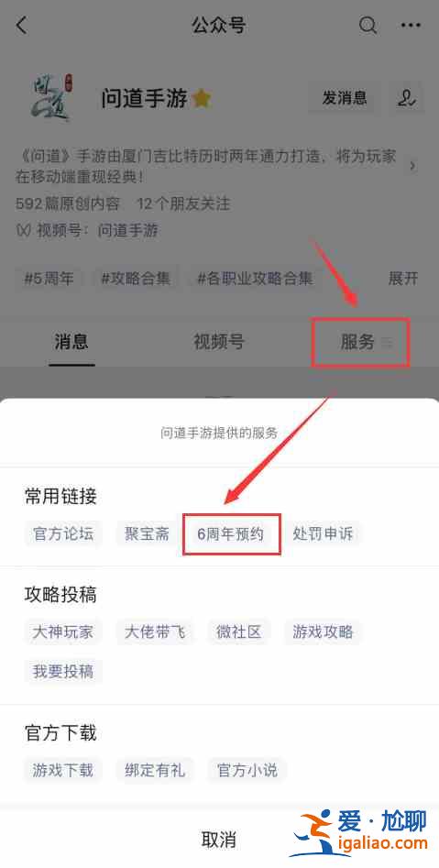The width and height of the screenshot is (439, 868).
Task: Expand tag list with 展开
Action: pyautogui.click(x=403, y=278)
